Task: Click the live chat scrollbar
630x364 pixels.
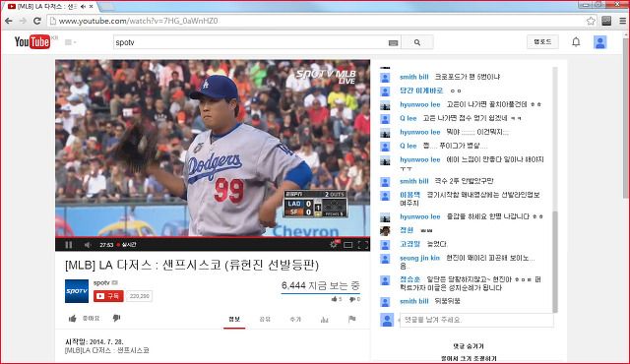Action: 555,262
